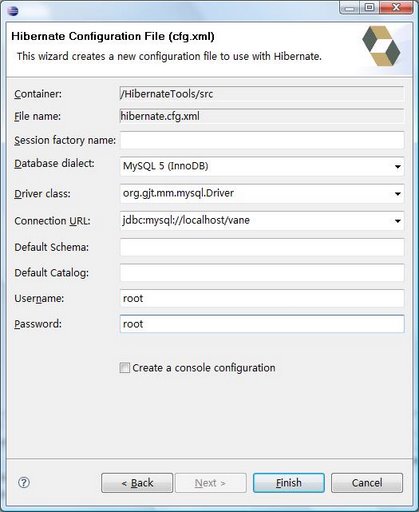The height and width of the screenshot is (512, 419).
Task: Maximize the wizard window
Action: tap(369, 8)
